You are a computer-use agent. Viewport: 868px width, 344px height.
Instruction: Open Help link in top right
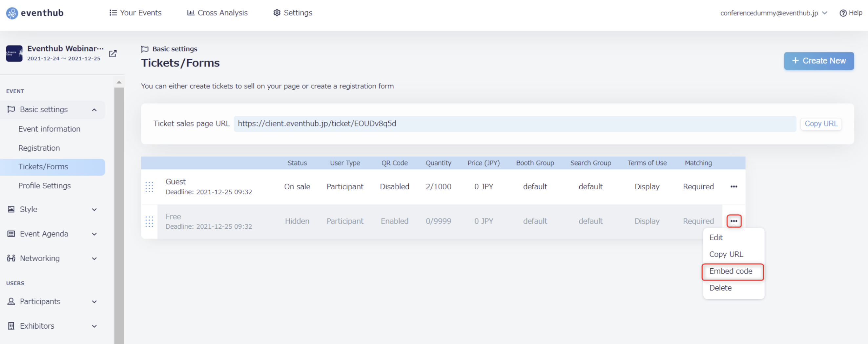(851, 13)
